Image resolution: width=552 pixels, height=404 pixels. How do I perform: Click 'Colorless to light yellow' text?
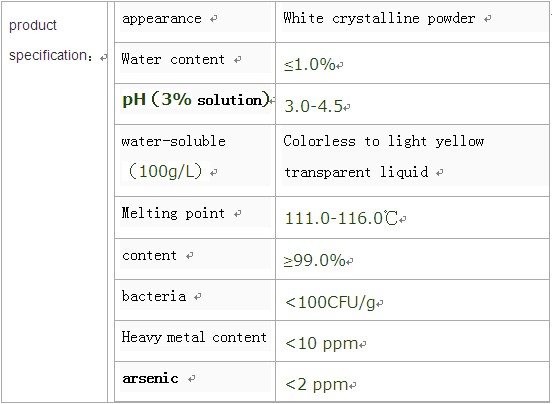(384, 141)
